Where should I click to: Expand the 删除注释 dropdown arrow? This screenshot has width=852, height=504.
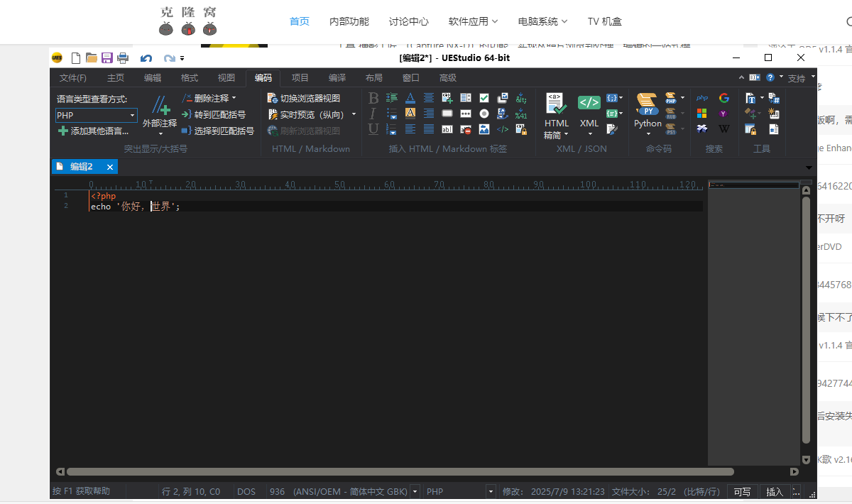click(x=234, y=98)
